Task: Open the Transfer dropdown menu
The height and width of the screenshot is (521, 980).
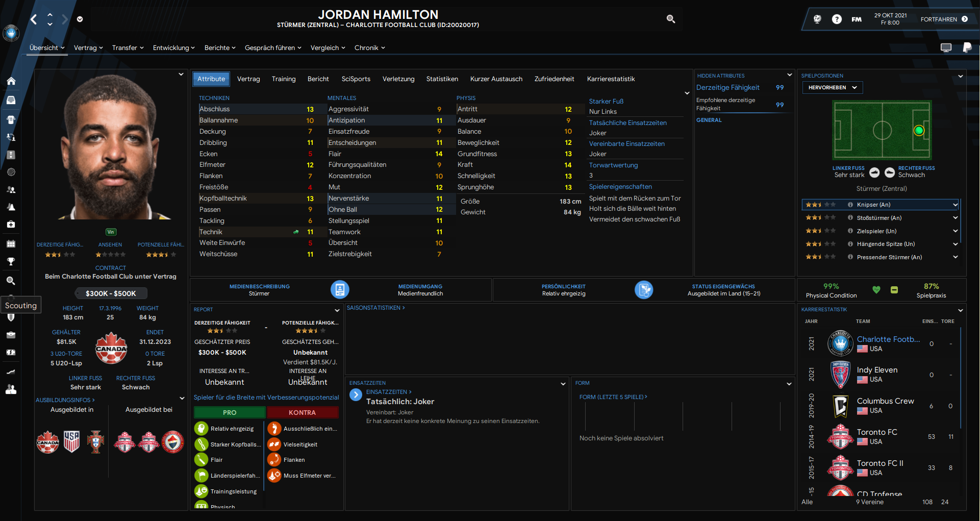Action: coord(128,48)
